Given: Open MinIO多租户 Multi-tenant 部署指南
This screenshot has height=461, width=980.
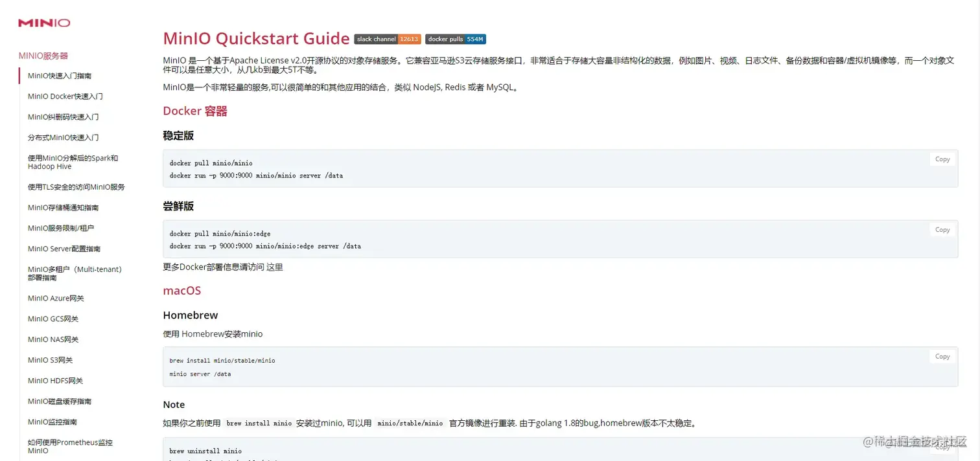Looking at the screenshot, I should (x=75, y=273).
